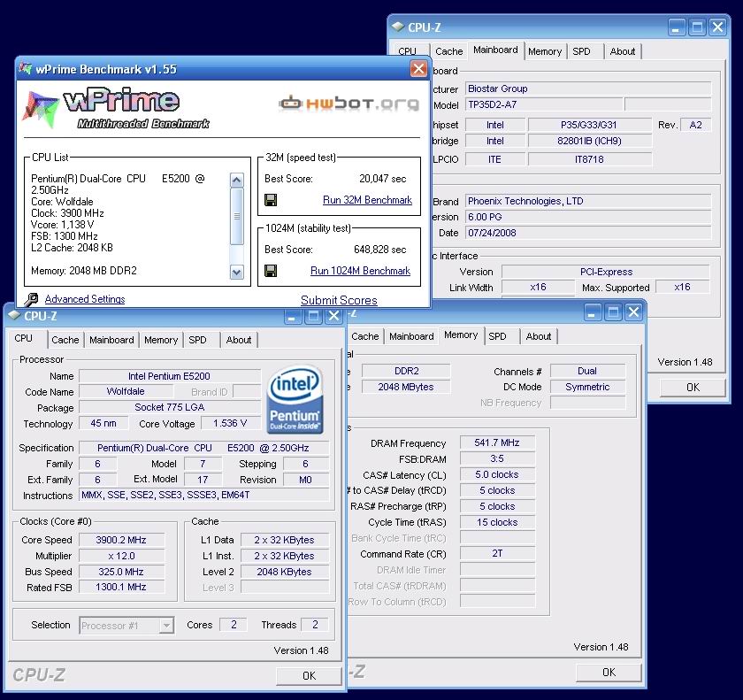Click FSB:DRAM ratio value 3:5
This screenshot has width=743, height=700.
pos(497,458)
